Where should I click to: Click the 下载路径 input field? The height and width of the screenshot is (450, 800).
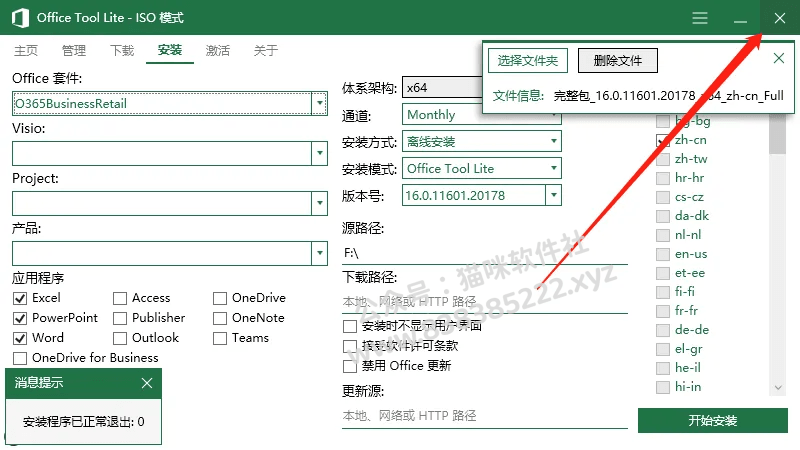pos(485,302)
